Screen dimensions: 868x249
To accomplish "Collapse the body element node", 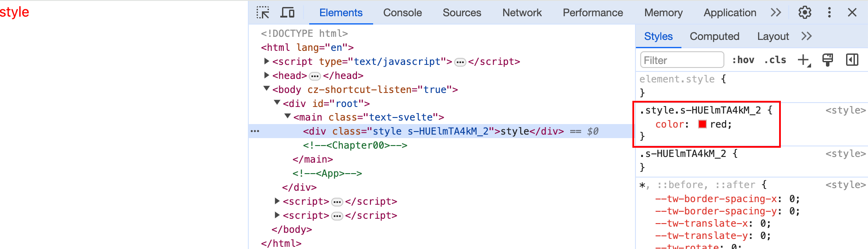I will (x=267, y=89).
